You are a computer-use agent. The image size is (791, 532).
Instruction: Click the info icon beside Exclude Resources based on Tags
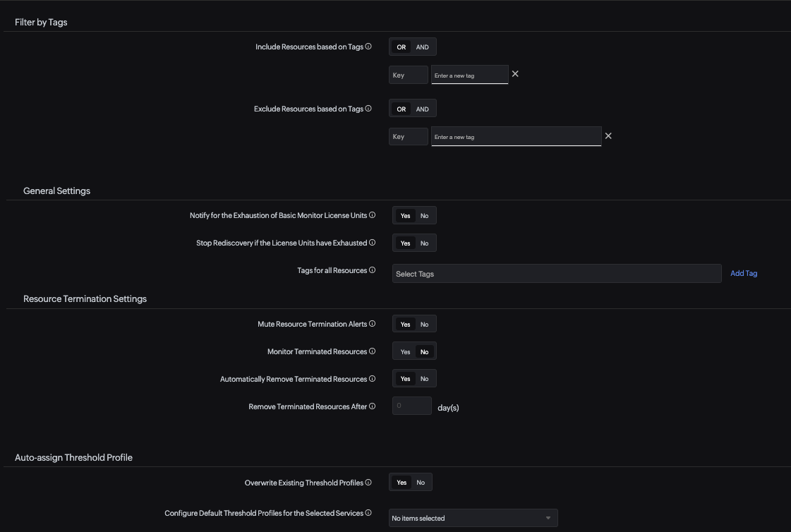coord(368,109)
